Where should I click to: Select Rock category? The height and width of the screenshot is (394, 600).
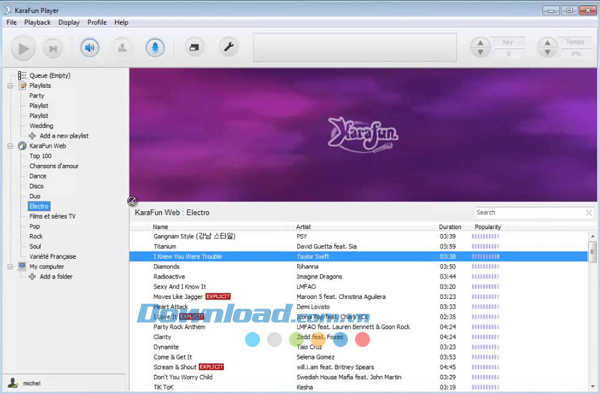[x=36, y=236]
